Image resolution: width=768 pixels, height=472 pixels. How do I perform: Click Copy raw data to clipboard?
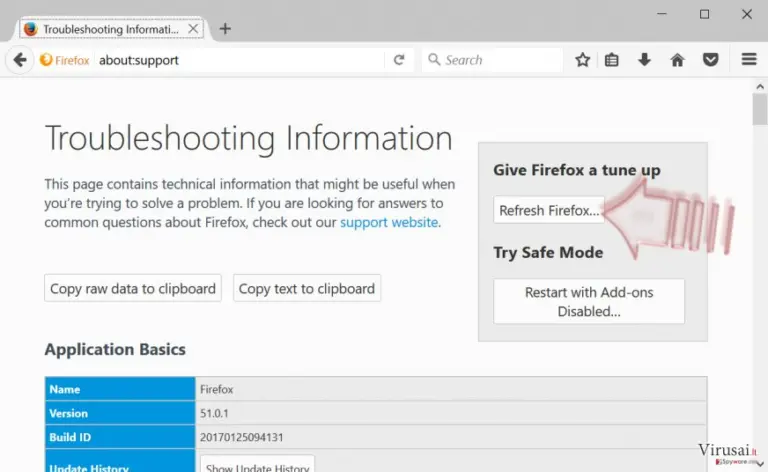[133, 288]
